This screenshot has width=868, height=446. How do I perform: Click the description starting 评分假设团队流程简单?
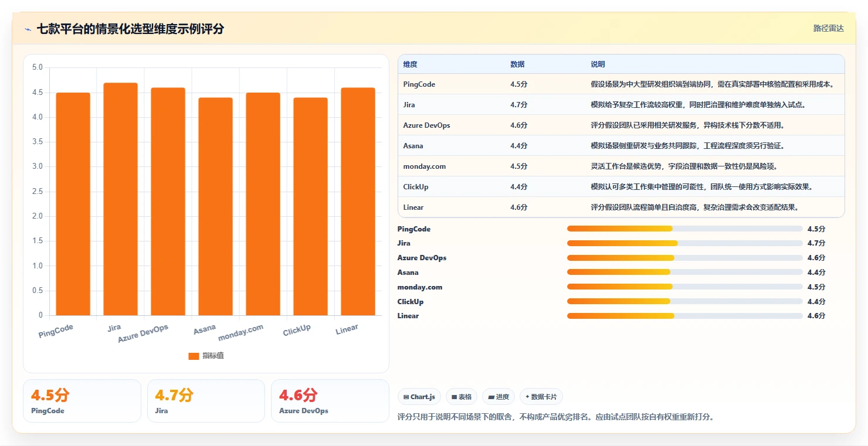695,207
